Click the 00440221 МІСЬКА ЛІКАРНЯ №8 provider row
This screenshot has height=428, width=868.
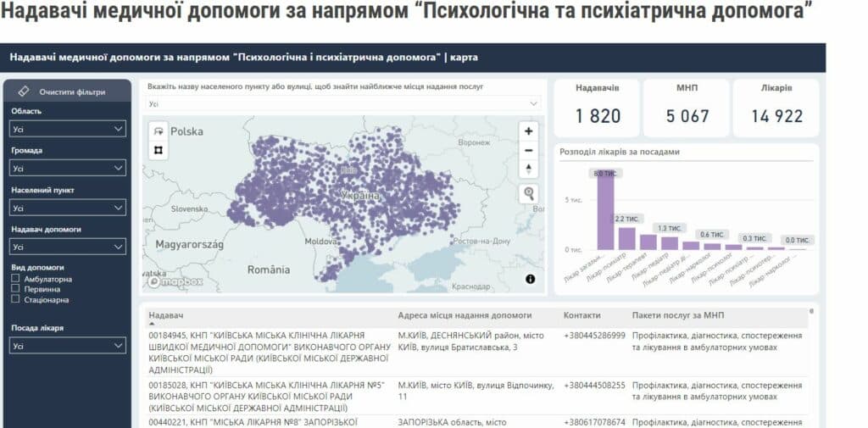253,422
